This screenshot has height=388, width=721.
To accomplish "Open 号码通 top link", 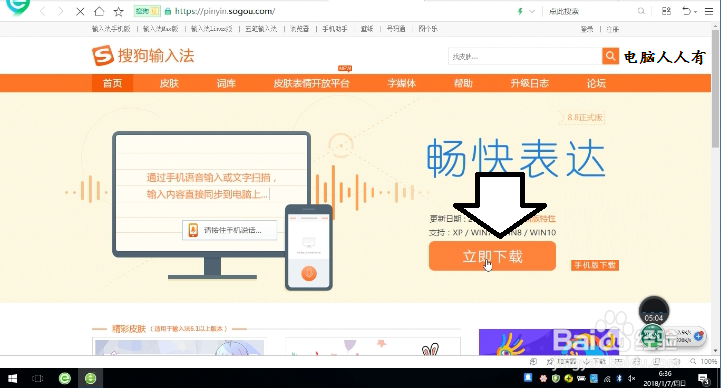I will tap(396, 29).
